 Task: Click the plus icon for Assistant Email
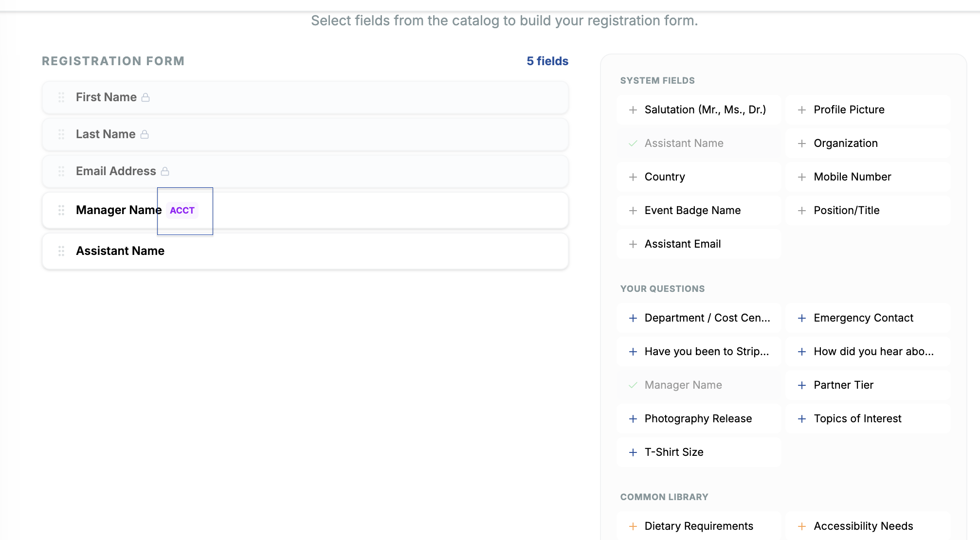point(633,244)
